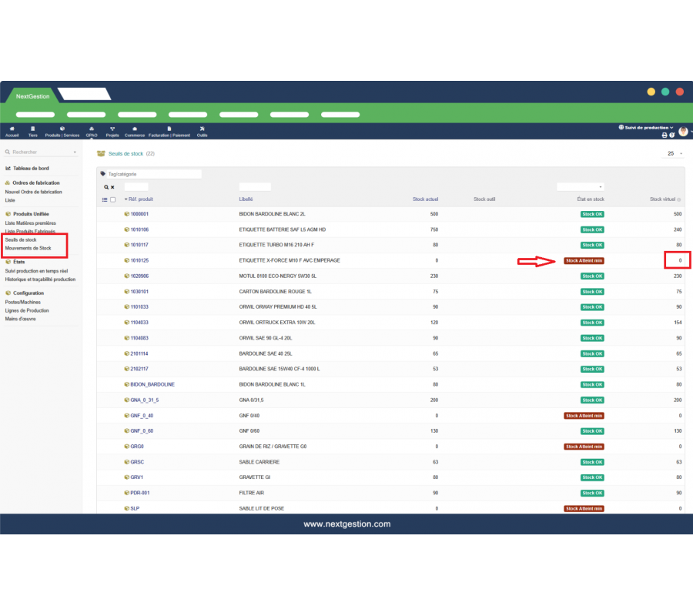Click the user avatar icon
This screenshot has width=693, height=616.
tap(682, 132)
